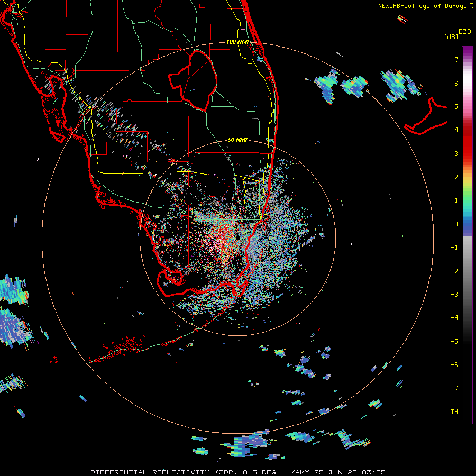Click the -4 value on the color scale
476x476 pixels.
[454, 317]
